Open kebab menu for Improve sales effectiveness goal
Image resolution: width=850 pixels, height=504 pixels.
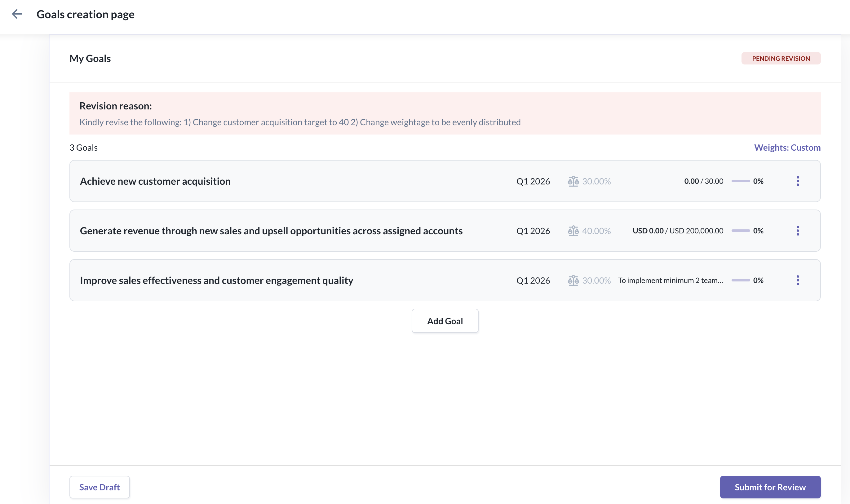(797, 280)
